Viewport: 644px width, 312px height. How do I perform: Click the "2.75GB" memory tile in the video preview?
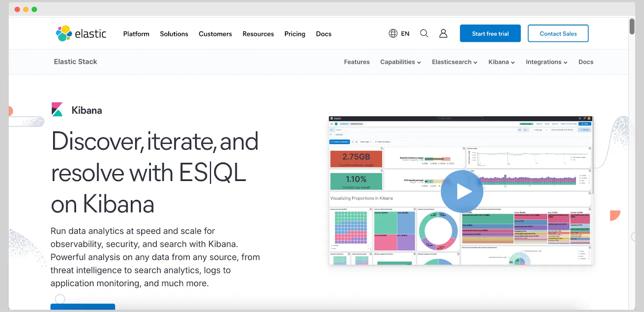356,159
